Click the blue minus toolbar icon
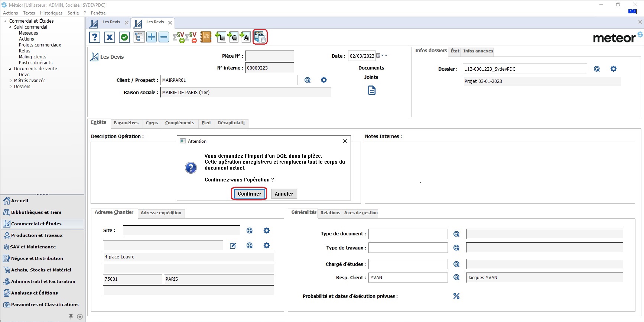 coord(164,37)
